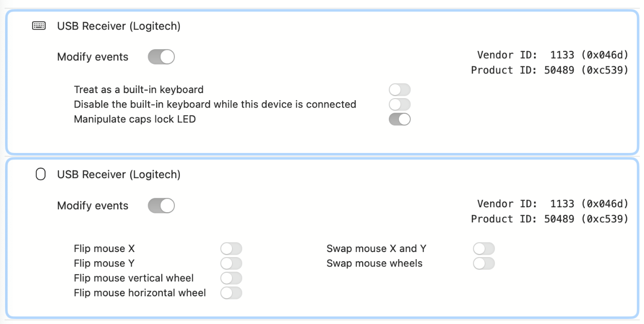Turn on the Swap mouse wheels switch
Screen dimensions: 644x324
[484, 263]
